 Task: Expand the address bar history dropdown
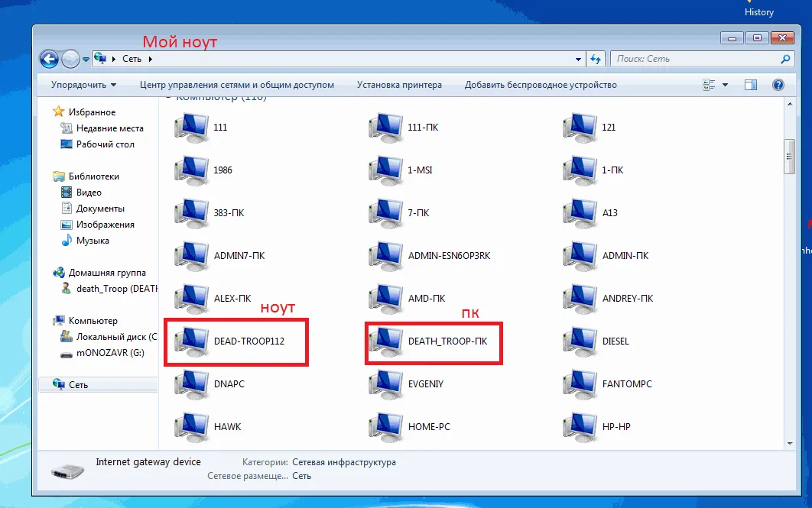[x=579, y=59]
